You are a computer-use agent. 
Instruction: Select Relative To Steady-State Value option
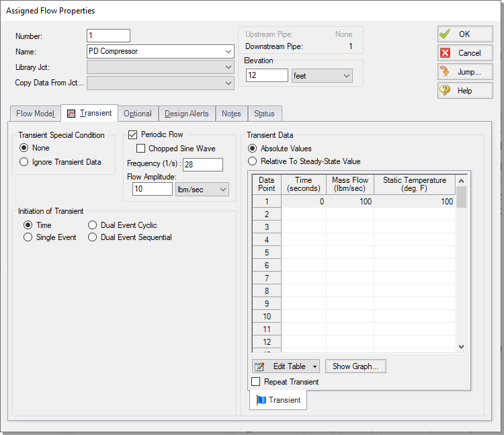pyautogui.click(x=252, y=161)
